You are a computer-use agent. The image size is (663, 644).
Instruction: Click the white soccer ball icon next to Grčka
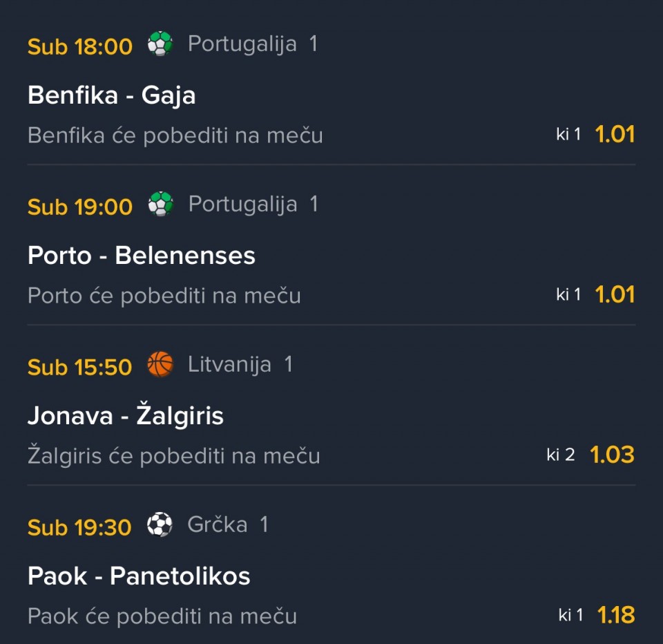coord(160,525)
